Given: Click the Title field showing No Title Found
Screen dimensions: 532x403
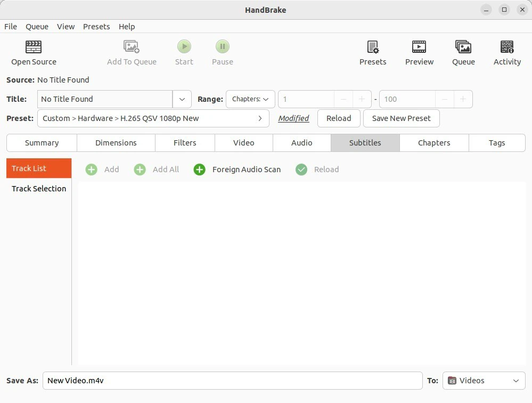Looking at the screenshot, I should click(105, 99).
